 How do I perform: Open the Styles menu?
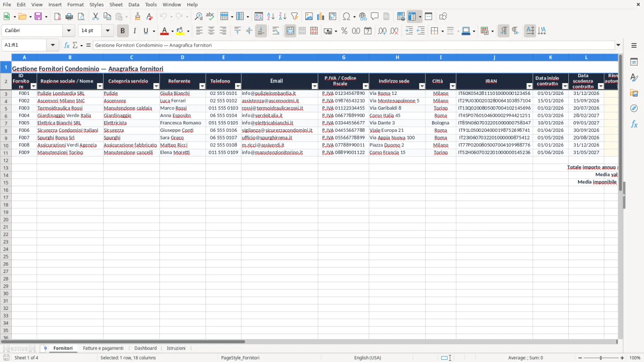pyautogui.click(x=97, y=4)
